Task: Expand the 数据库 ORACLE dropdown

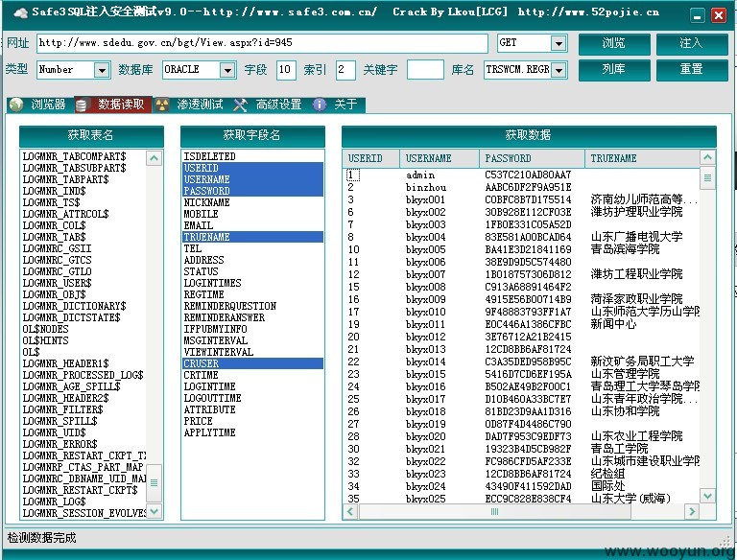Action: tap(227, 70)
